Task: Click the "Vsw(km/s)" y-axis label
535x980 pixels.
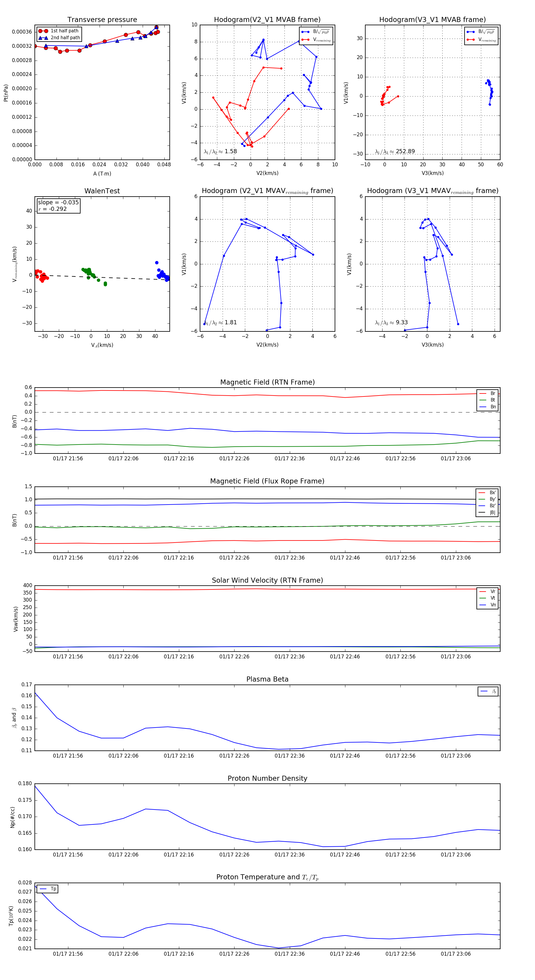Action: coord(16,619)
